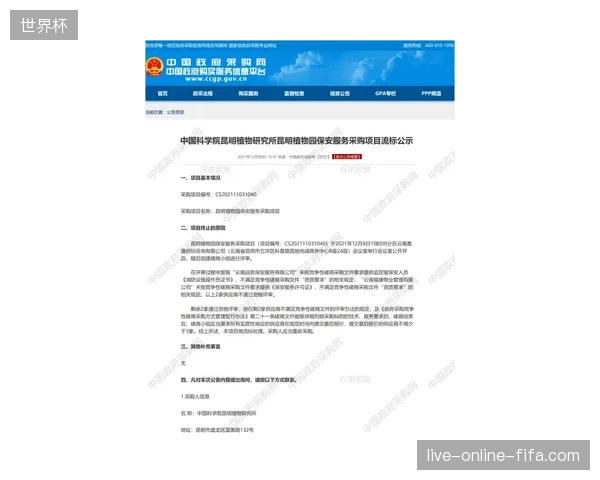Click the article title ending in 流标公示
Screen dimensions: 600x480
point(297,140)
